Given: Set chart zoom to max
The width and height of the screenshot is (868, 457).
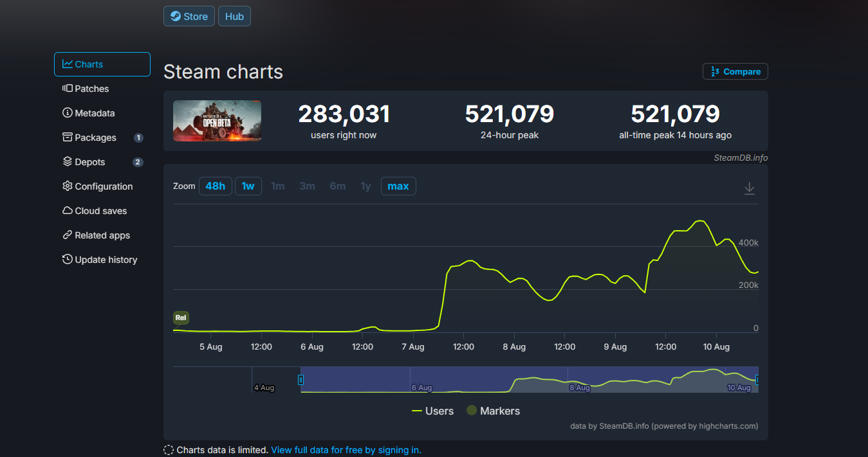Looking at the screenshot, I should click(x=398, y=186).
